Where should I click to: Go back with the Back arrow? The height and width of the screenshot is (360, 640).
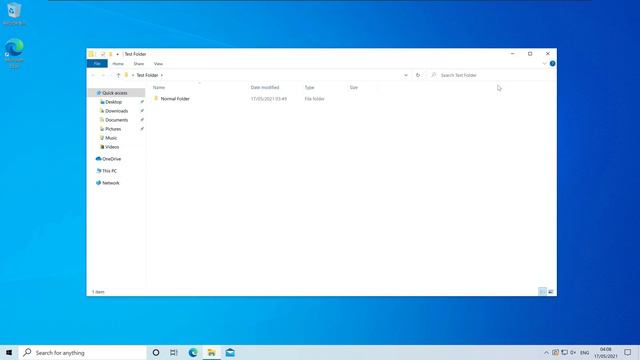pos(93,75)
